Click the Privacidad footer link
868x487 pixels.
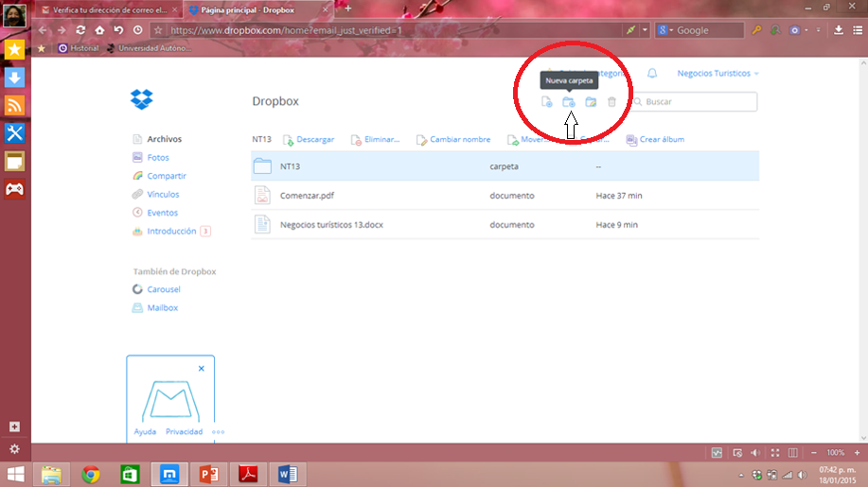coord(185,432)
